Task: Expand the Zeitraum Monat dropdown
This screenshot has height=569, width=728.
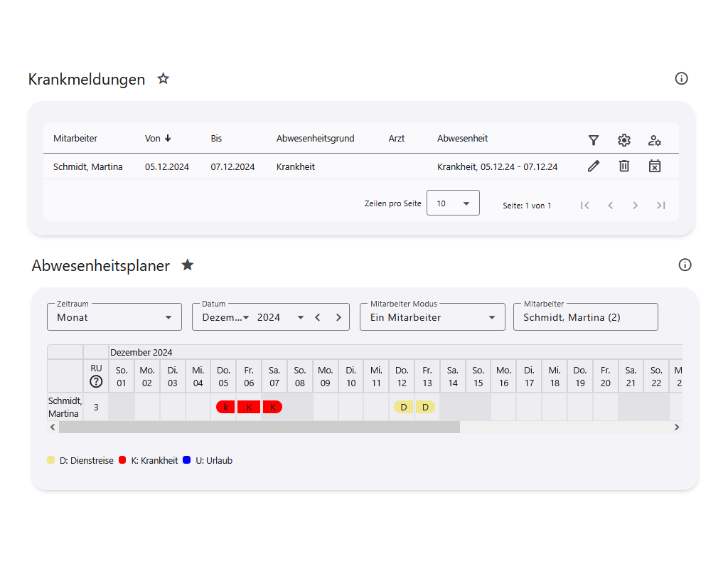Action: point(114,317)
